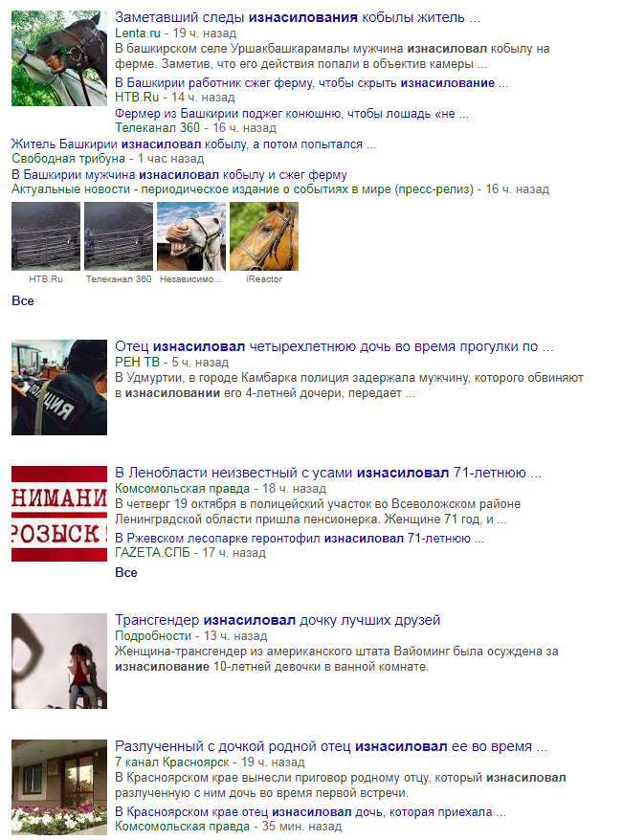Open the Lenta.ru horse news headline
Screen dimensions: 623x840
298,17
